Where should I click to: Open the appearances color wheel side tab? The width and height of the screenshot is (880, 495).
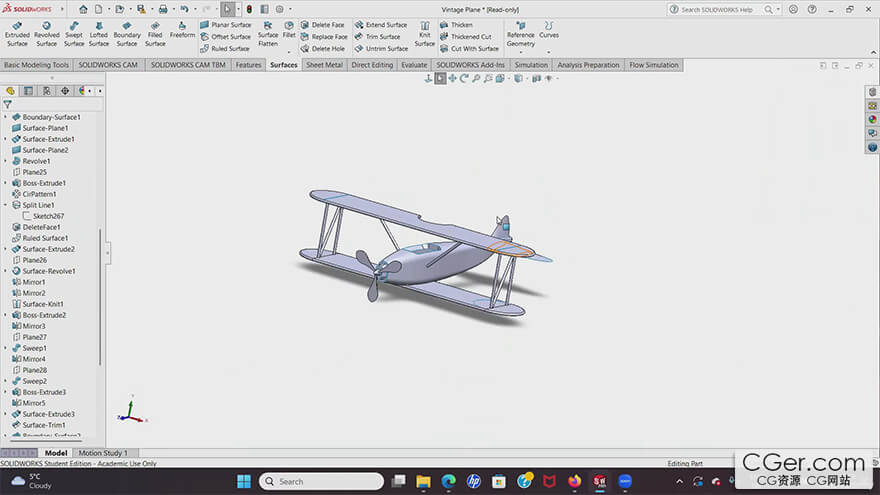pos(872,119)
